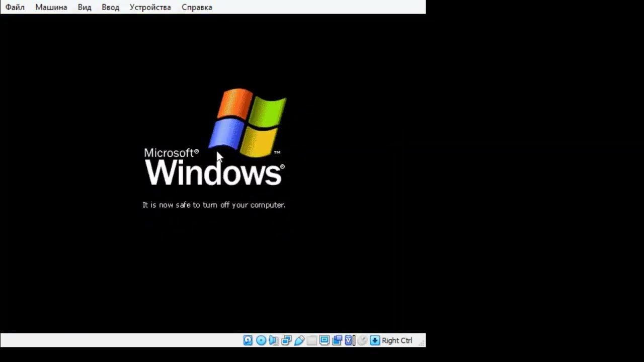Open the Машина menu
Screen dimensions: 644x362
51,7
